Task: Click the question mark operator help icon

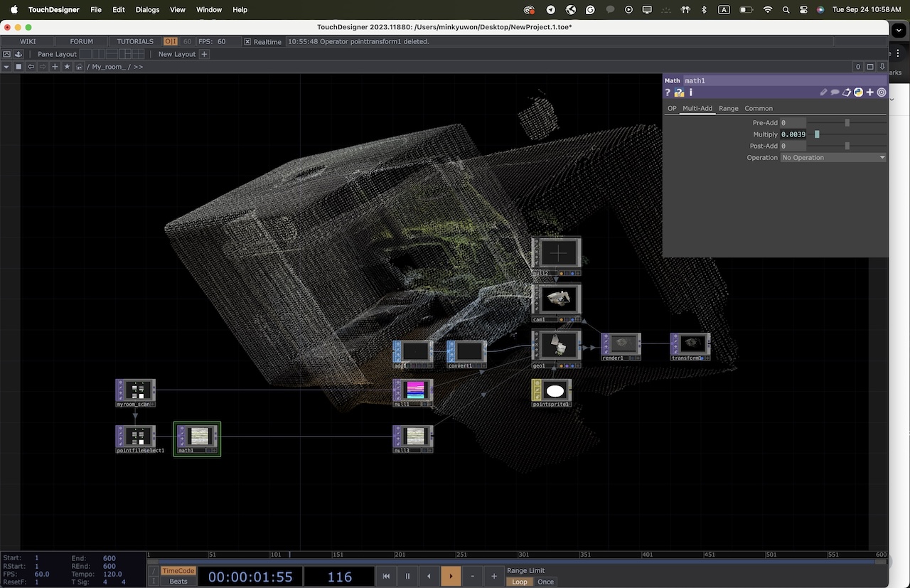Action: pos(668,92)
